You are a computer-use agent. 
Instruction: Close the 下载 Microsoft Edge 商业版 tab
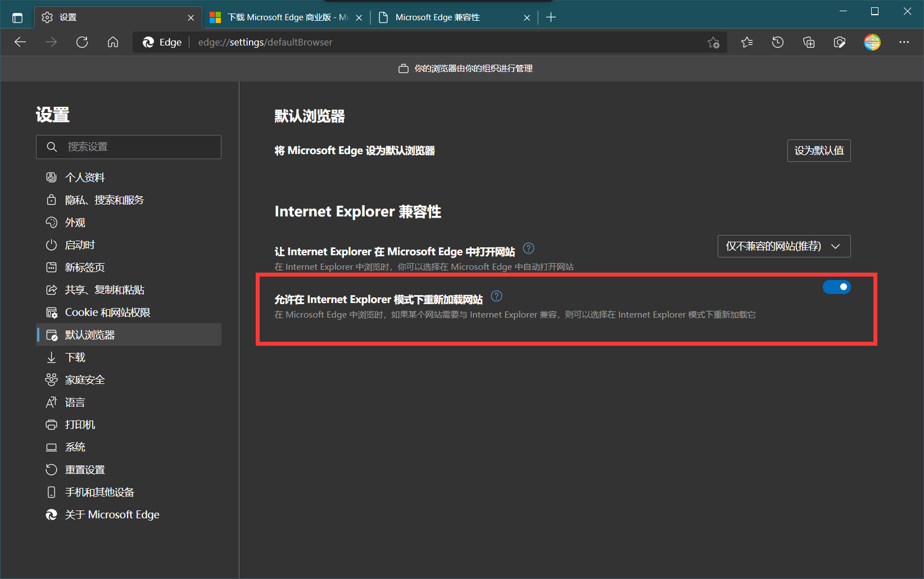[x=359, y=18]
